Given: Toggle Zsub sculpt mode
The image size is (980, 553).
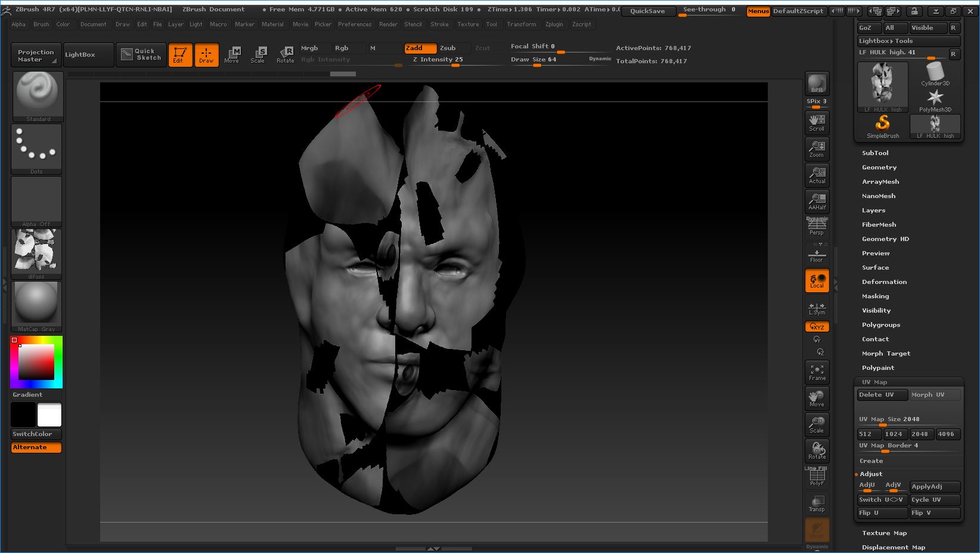Looking at the screenshot, I should (x=453, y=48).
